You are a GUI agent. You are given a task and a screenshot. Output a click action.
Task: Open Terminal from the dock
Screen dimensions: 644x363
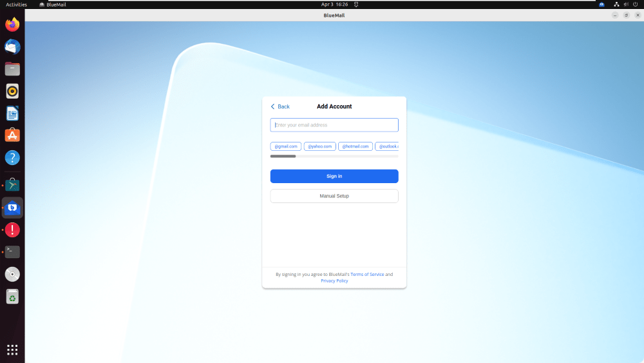[12, 252]
